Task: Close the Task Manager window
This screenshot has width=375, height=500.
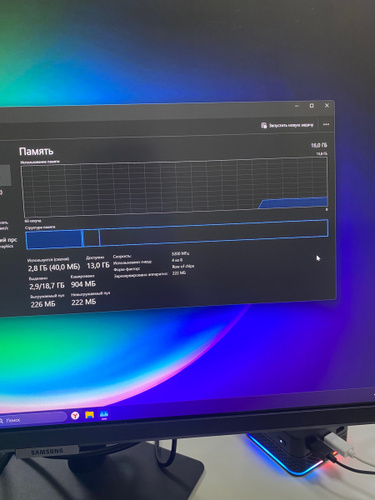Action: tap(327, 105)
